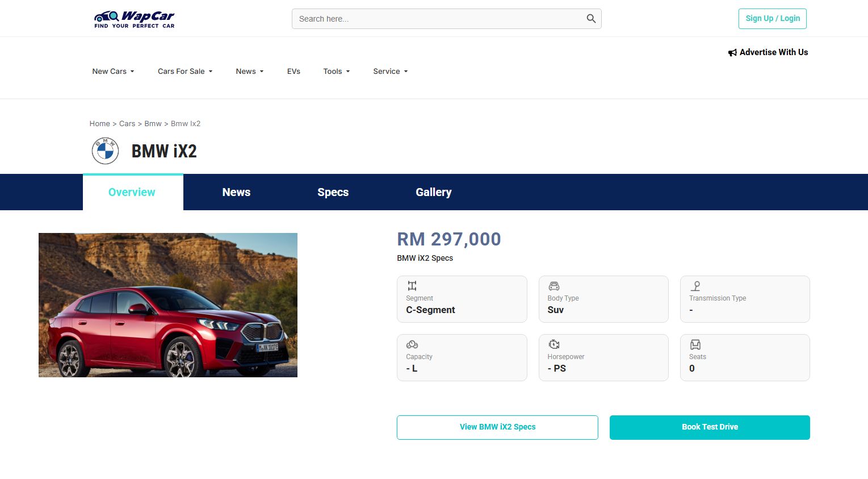The height and width of the screenshot is (479, 868).
Task: Click the Horsepower gauge icon
Action: tap(553, 344)
